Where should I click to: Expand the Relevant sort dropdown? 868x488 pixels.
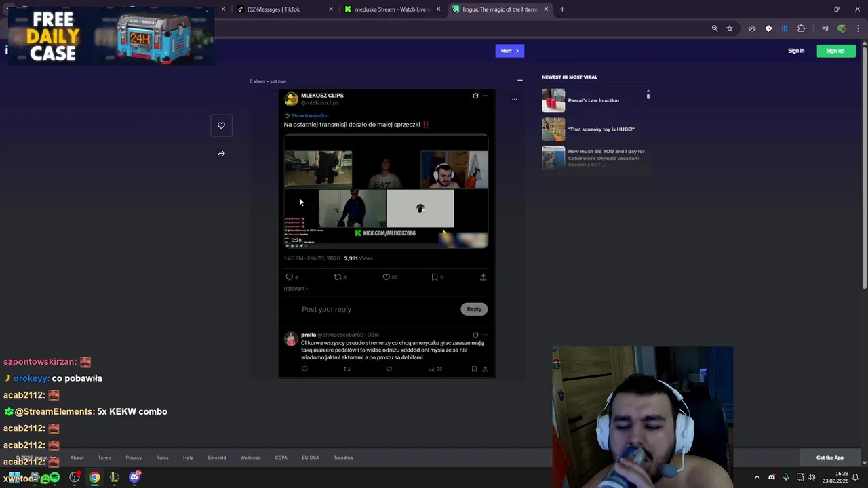296,289
